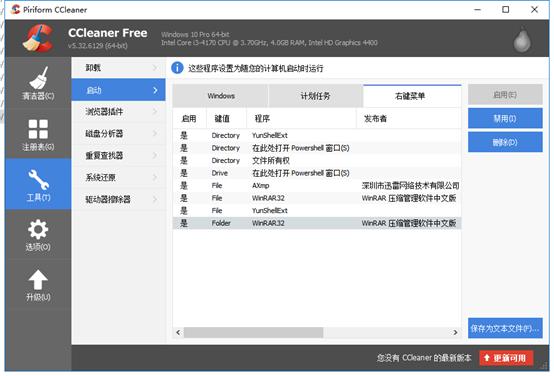Click chevron next to 启动
554x376 pixels.
[x=155, y=90]
